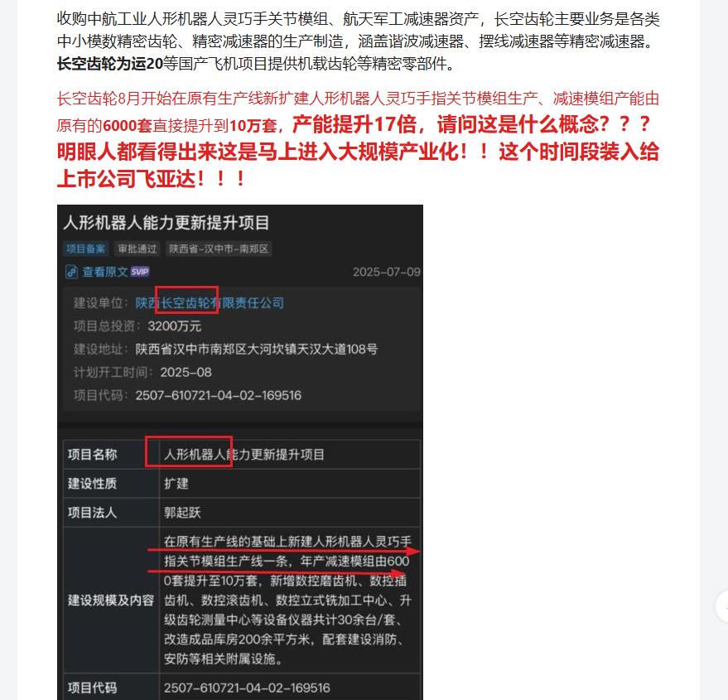This screenshot has width=728, height=700.
Task: Click the 大河坎镇天汉大道108号 address line
Action: (x=256, y=350)
